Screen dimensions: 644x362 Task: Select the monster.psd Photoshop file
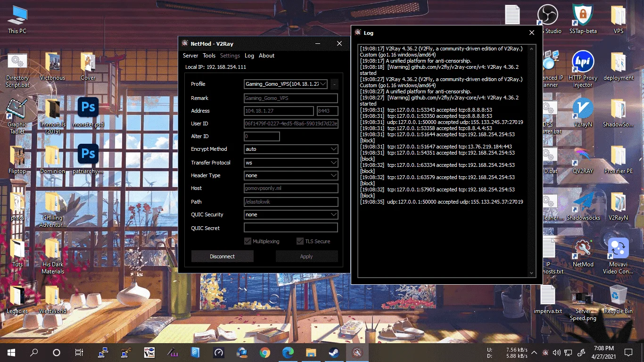coord(88,113)
